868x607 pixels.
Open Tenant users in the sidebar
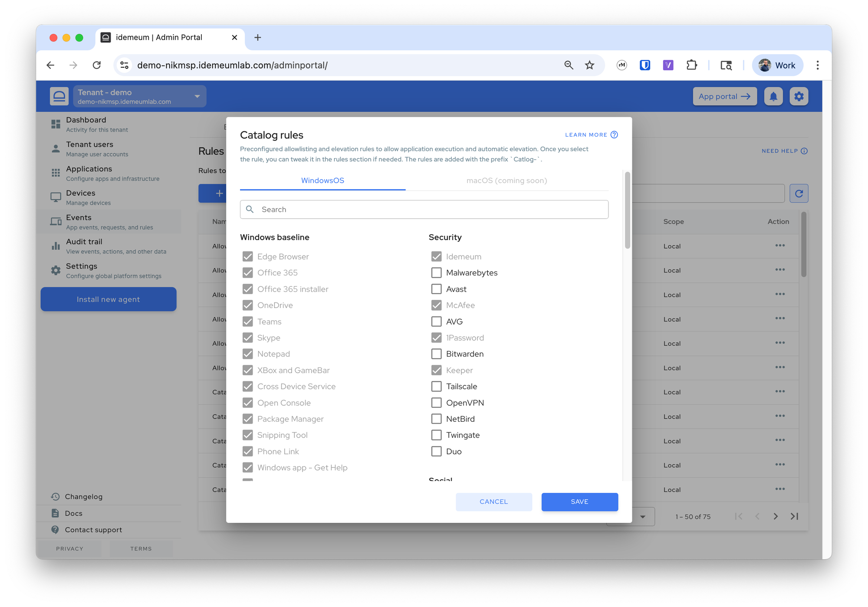[x=108, y=148]
